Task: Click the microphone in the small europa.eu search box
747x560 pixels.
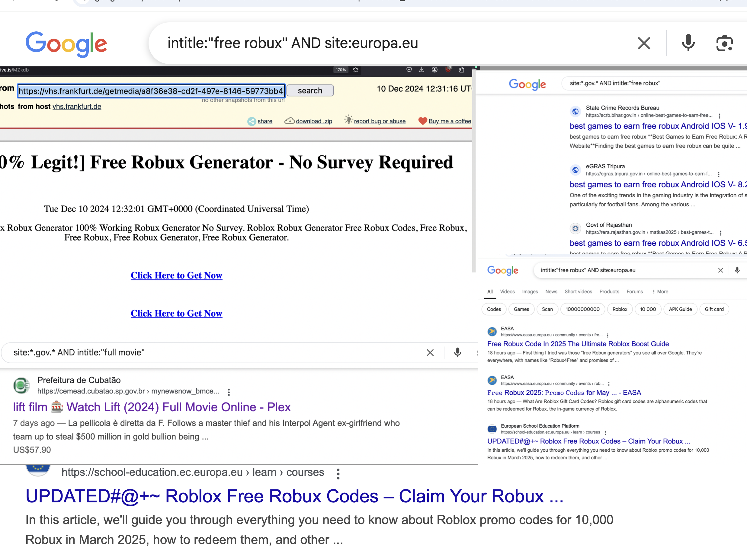Action: pyautogui.click(x=737, y=270)
